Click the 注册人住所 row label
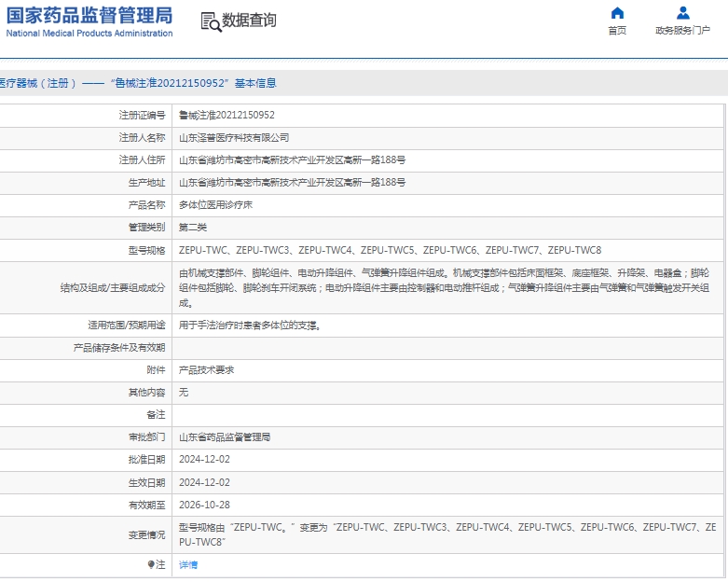 tap(142, 160)
